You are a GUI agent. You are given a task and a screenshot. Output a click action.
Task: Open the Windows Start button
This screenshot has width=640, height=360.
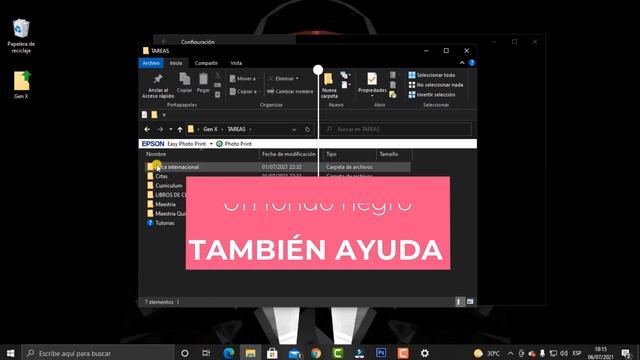click(x=11, y=353)
